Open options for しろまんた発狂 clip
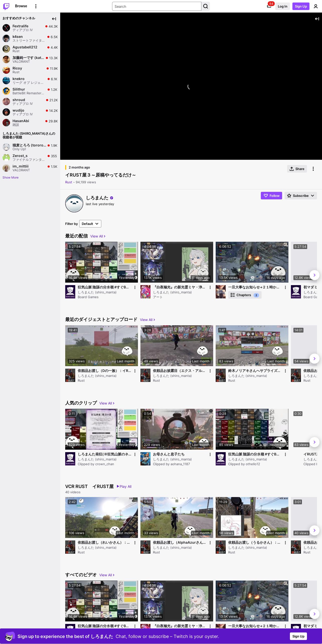This screenshot has height=644, width=322. tap(135, 454)
